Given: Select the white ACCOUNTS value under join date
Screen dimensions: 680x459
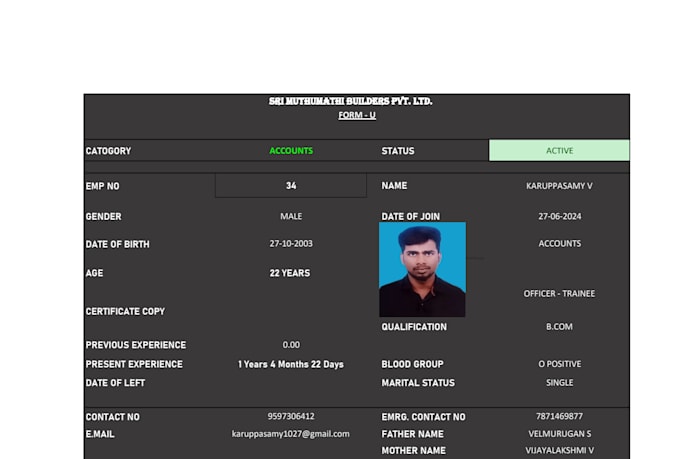Looking at the screenshot, I should pos(559,243).
